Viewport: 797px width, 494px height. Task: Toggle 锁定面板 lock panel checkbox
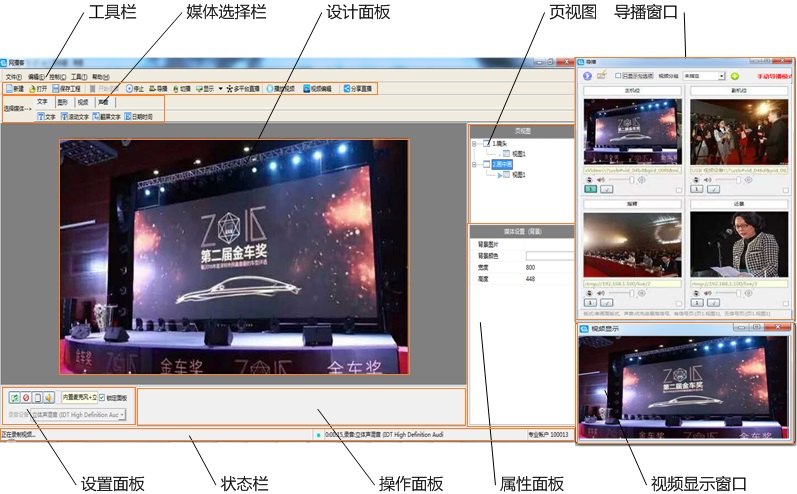click(102, 397)
